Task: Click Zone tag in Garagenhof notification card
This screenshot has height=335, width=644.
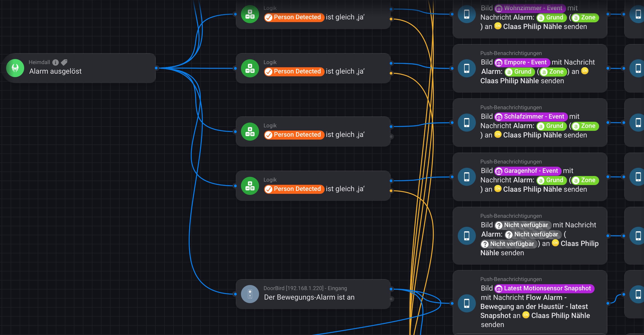Action: tap(585, 180)
